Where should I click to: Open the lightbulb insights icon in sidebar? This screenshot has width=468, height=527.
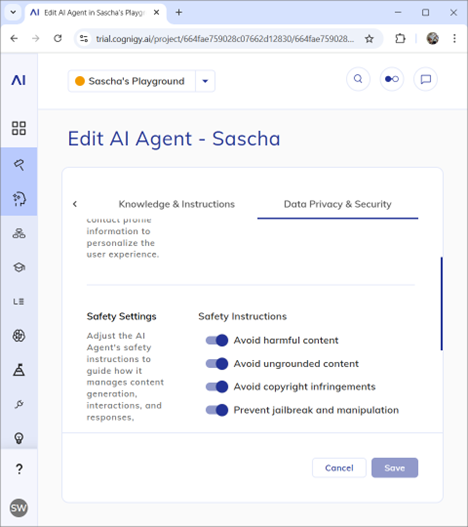(x=19, y=438)
